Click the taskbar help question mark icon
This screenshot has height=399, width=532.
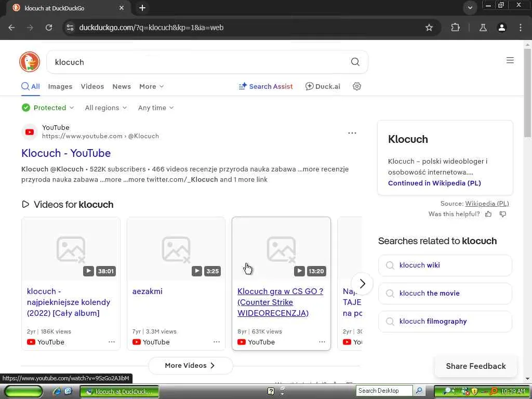(271, 392)
